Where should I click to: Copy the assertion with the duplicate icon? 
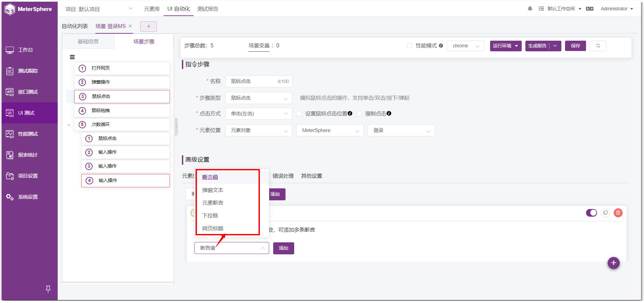605,213
